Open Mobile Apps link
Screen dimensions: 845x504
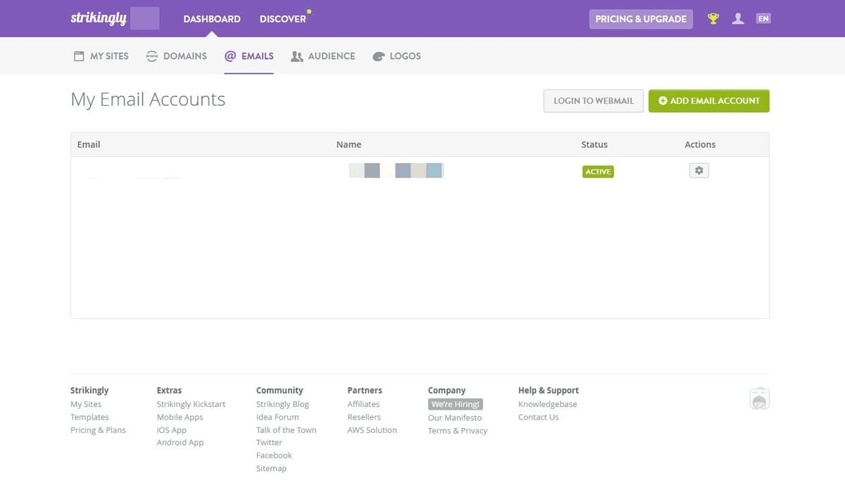(180, 417)
